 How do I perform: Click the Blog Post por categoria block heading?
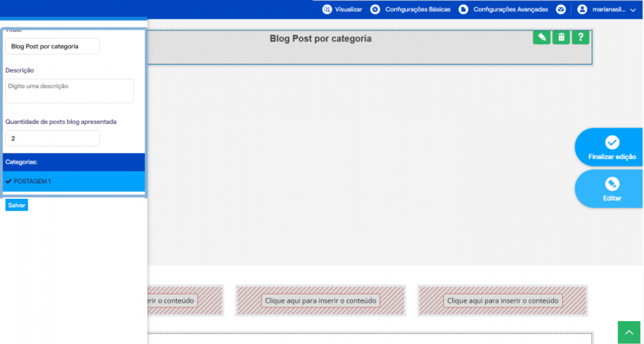coord(320,39)
